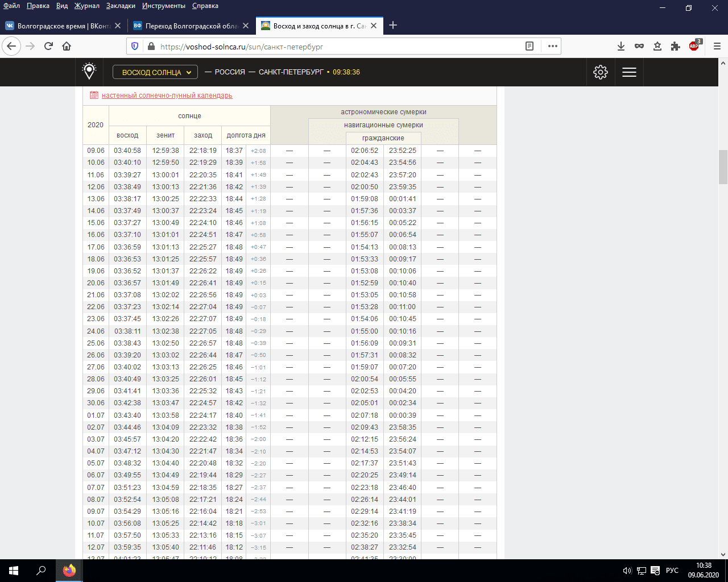
Task: Click the 21.06 date cell
Action: 96,295
